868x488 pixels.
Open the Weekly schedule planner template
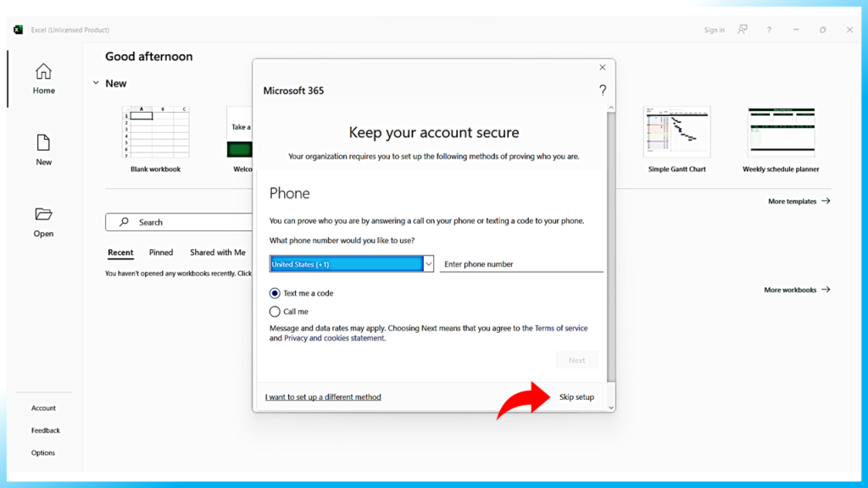(781, 134)
